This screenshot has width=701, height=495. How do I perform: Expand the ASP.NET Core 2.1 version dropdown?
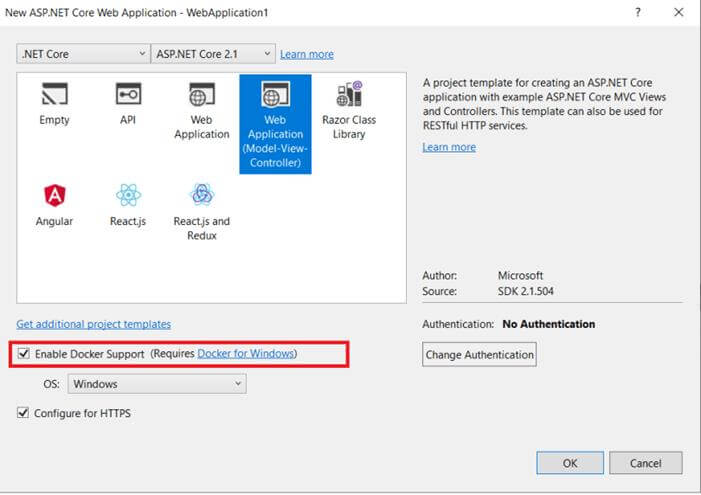point(213,54)
